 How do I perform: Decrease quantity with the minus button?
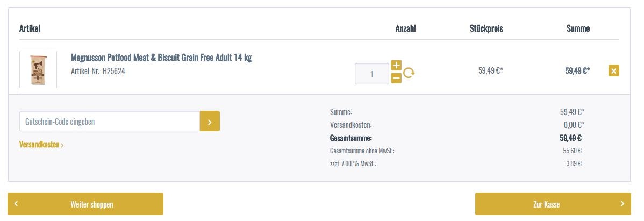(x=396, y=79)
